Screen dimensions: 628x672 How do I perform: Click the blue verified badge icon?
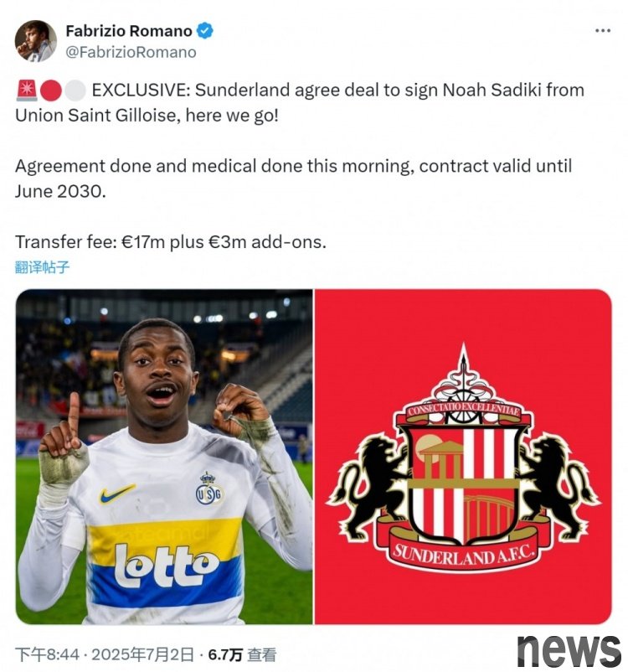(x=205, y=31)
